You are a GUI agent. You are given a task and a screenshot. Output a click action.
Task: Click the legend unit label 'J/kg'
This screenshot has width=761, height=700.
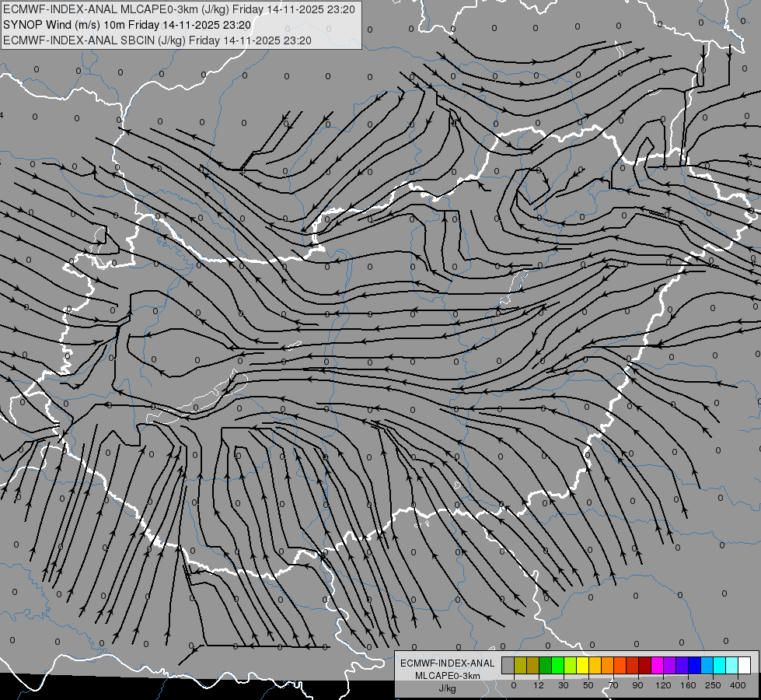click(x=448, y=688)
